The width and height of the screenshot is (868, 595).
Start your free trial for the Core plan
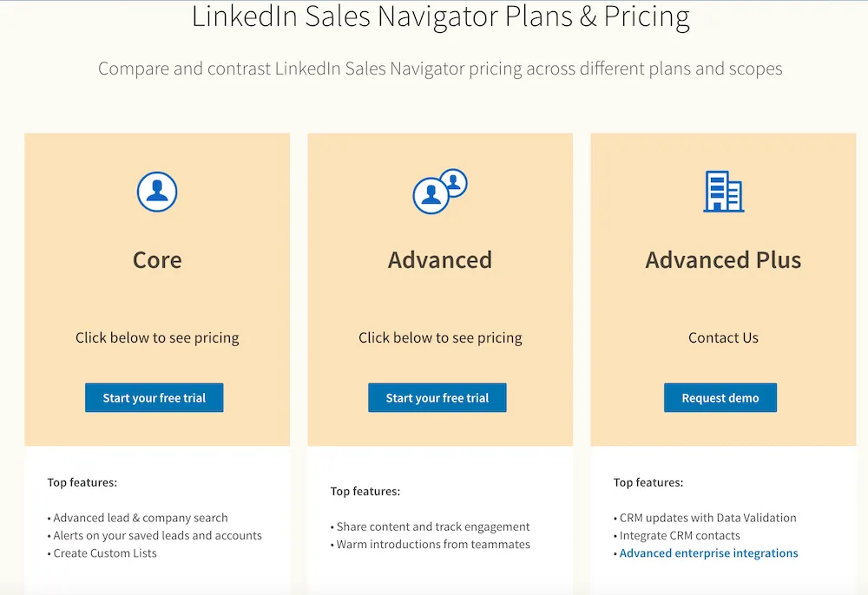154,397
